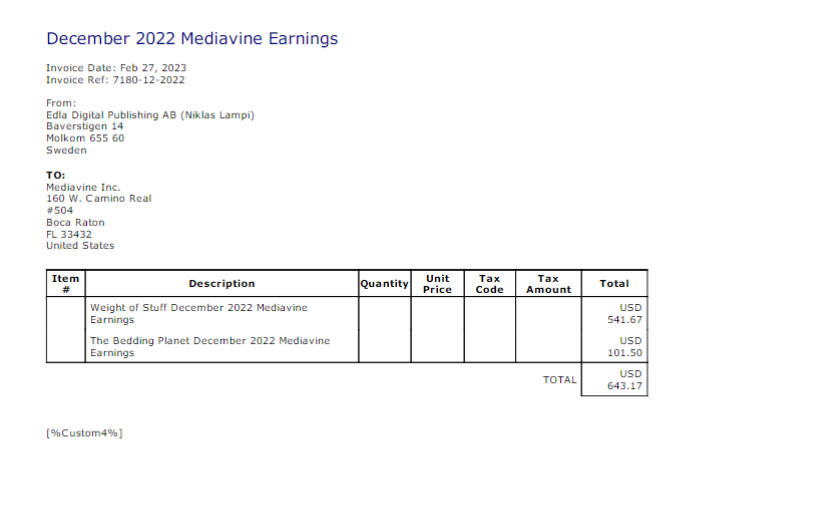
Task: Click the [%Custom4%] placeholder text
Action: (x=84, y=433)
